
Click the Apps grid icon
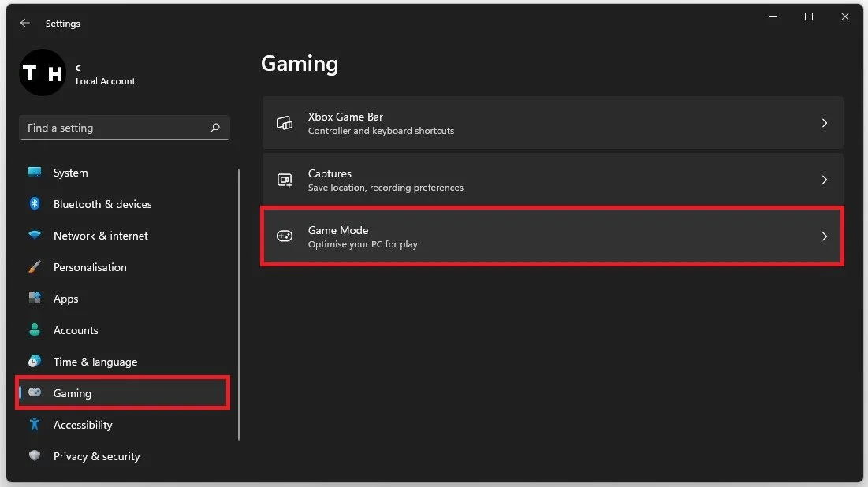(35, 299)
